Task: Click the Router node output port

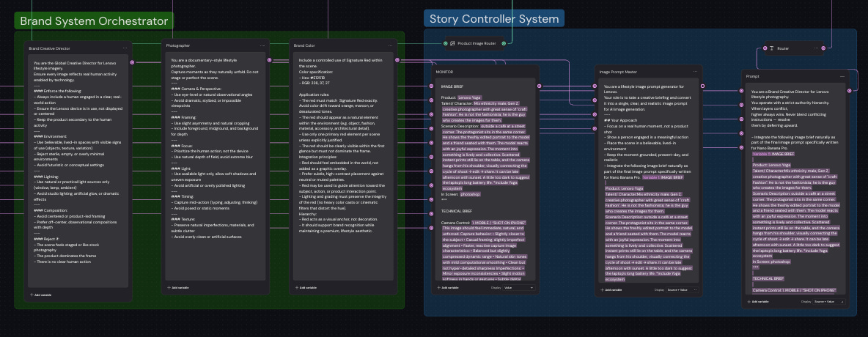Action: click(x=823, y=48)
